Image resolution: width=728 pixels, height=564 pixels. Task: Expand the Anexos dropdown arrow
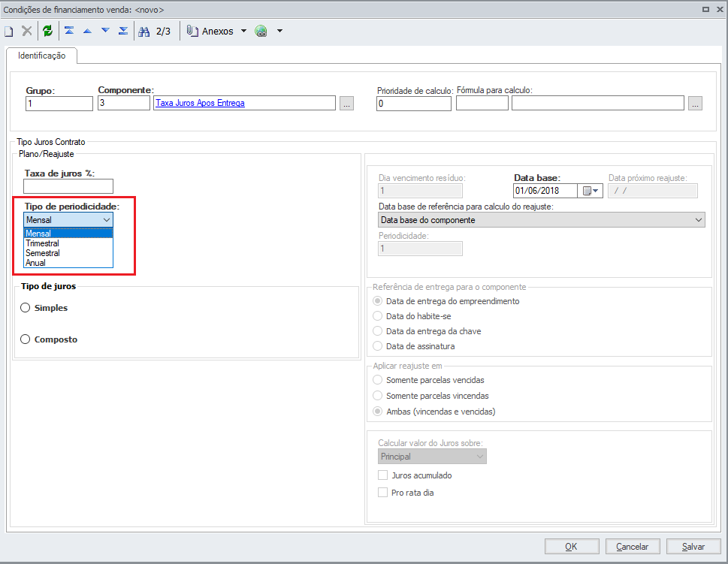pos(243,31)
